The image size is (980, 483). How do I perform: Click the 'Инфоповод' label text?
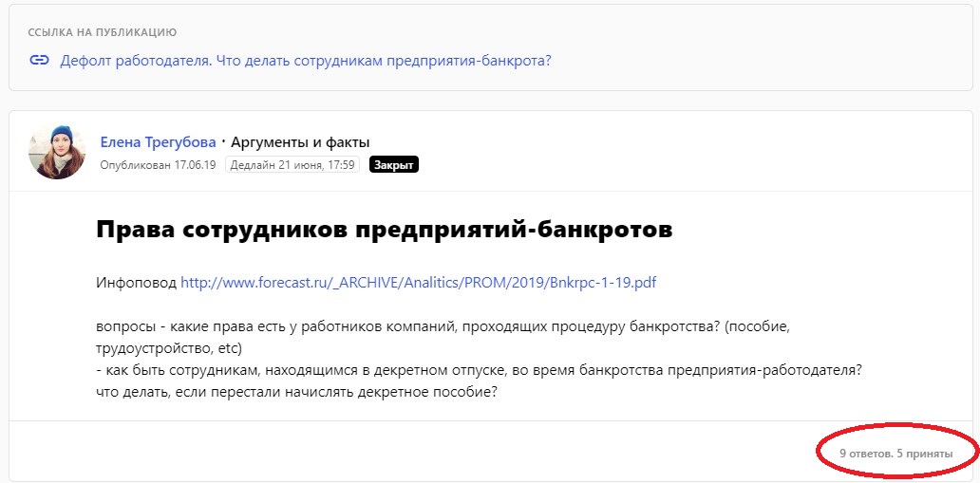tap(136, 283)
